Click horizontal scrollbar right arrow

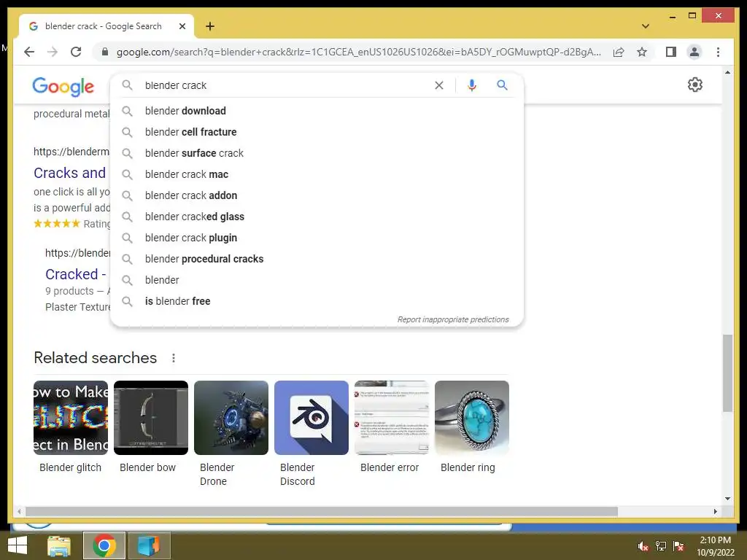pyautogui.click(x=715, y=511)
